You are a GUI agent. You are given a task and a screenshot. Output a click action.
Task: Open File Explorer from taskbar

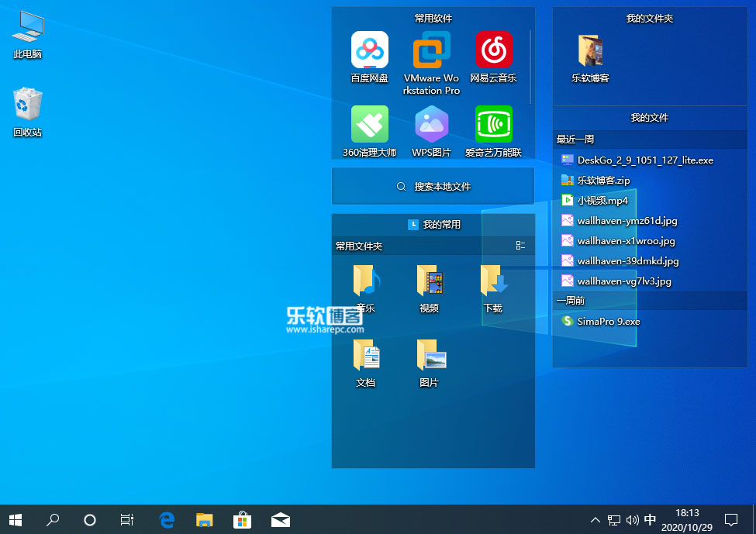(x=205, y=519)
